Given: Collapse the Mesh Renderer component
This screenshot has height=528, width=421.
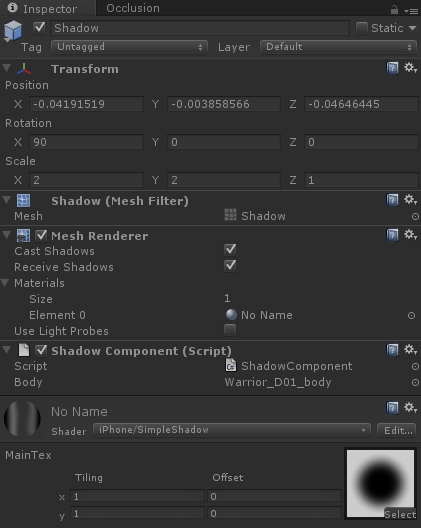Looking at the screenshot, I should click(x=6, y=235).
